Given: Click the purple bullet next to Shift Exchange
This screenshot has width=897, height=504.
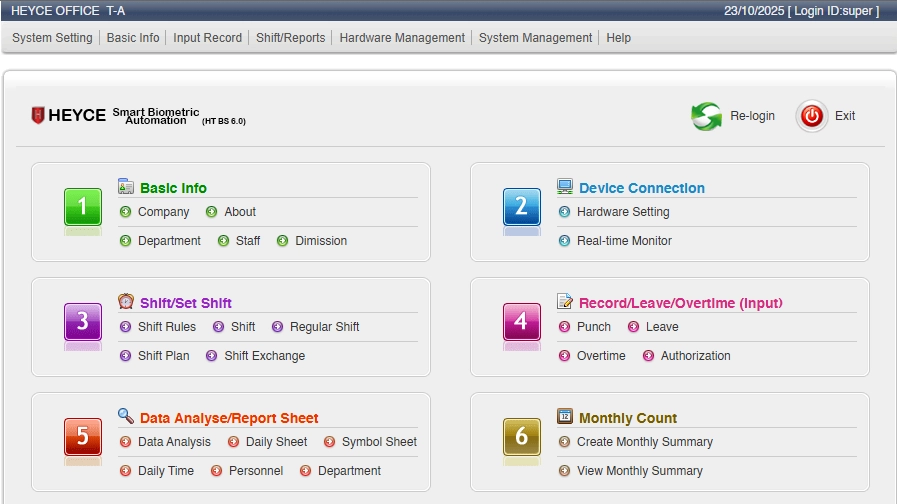Looking at the screenshot, I should tap(212, 356).
